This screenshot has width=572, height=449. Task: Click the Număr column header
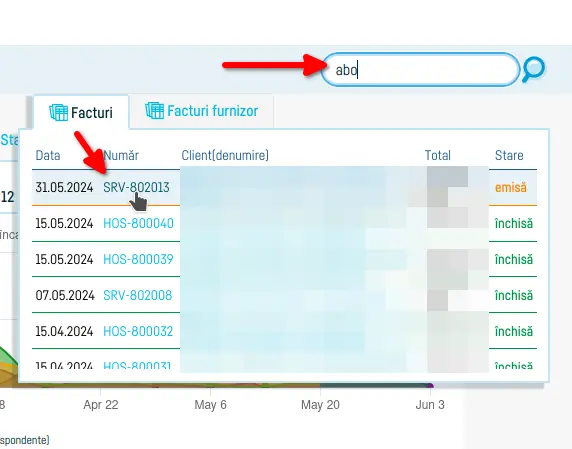[121, 155]
